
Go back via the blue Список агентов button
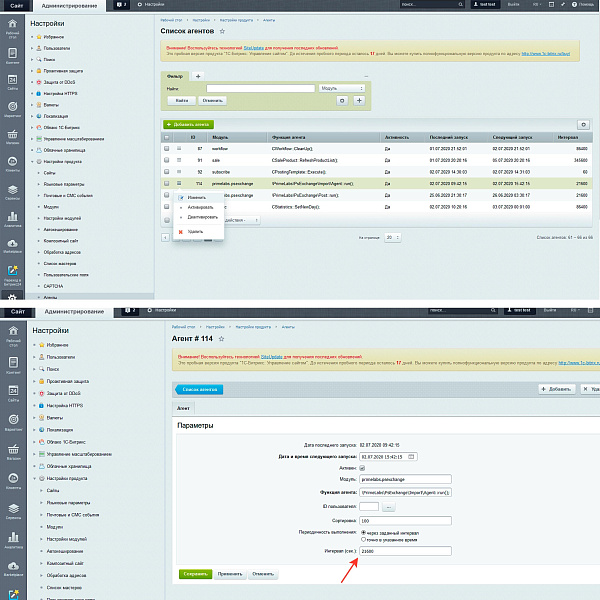[x=199, y=389]
